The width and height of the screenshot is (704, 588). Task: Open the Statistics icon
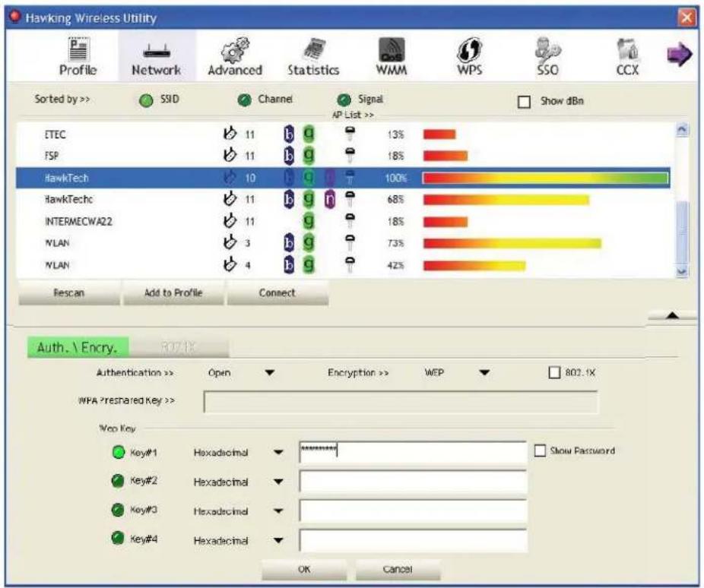314,49
